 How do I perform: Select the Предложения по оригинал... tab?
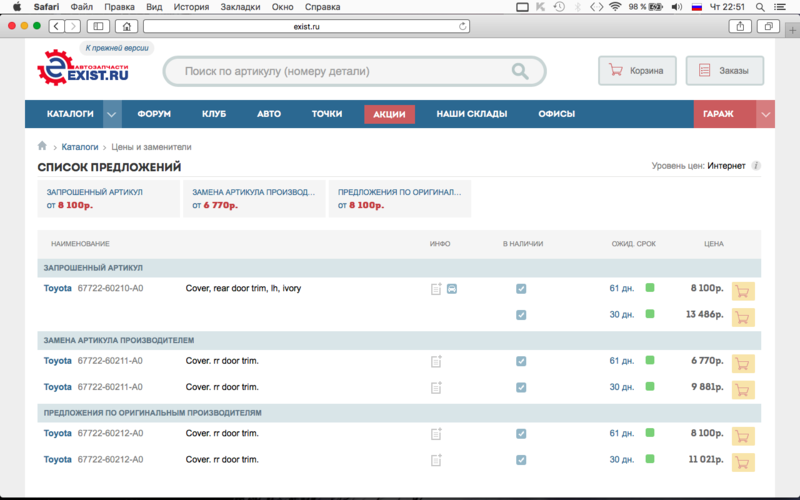tap(400, 198)
